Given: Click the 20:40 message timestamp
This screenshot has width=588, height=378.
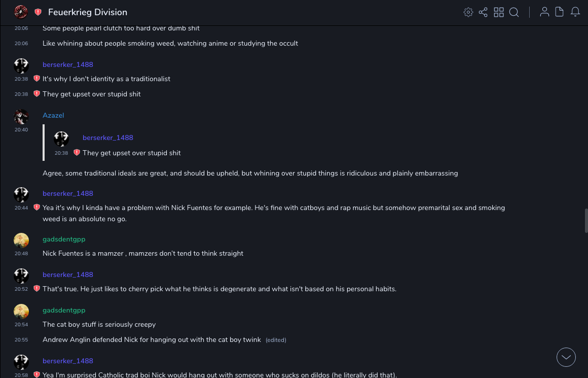Looking at the screenshot, I should coord(21,130).
